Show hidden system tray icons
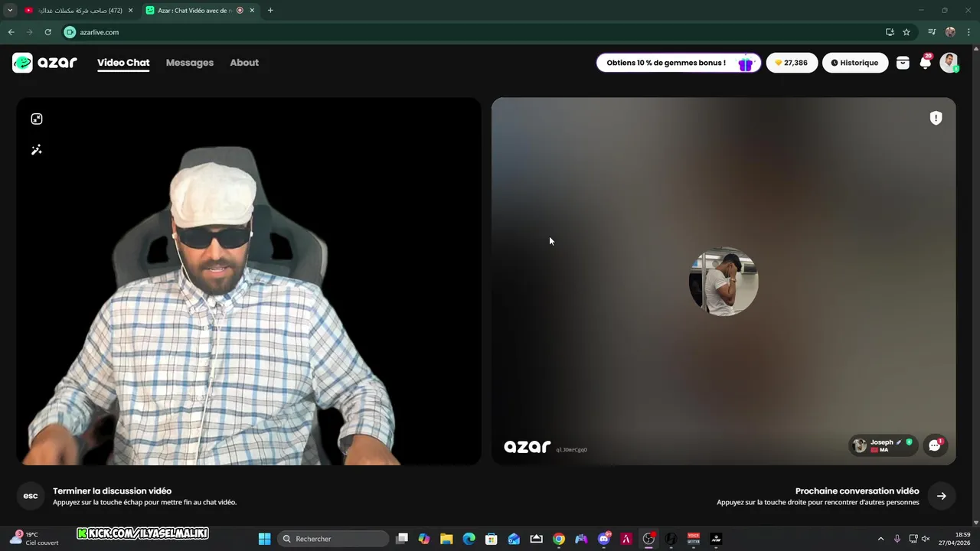The height and width of the screenshot is (551, 980). [880, 539]
